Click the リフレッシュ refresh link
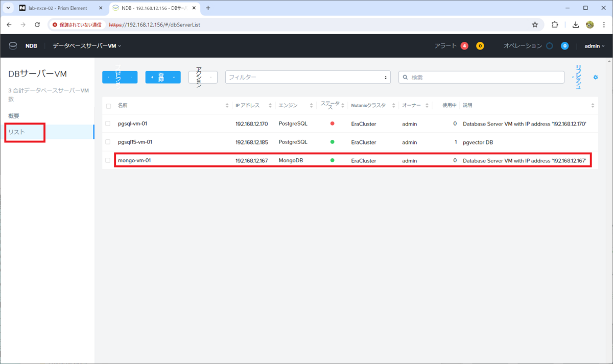The width and height of the screenshot is (613, 364). [x=578, y=77]
